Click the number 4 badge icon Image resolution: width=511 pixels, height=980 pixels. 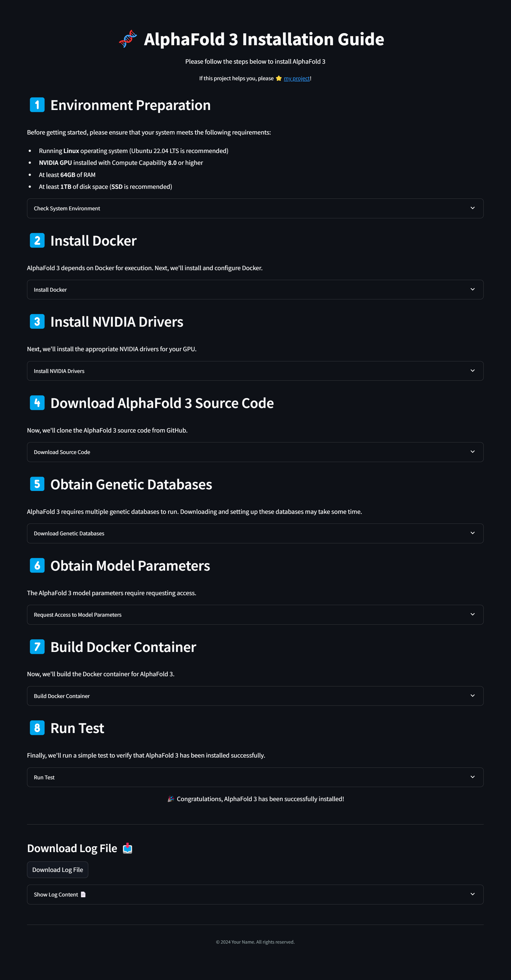(37, 403)
